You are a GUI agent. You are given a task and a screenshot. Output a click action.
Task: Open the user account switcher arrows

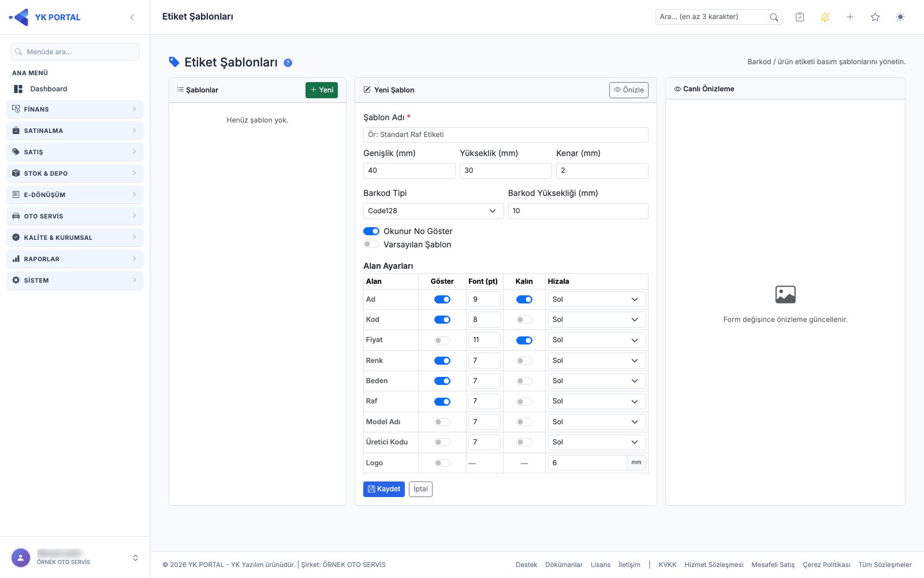135,558
